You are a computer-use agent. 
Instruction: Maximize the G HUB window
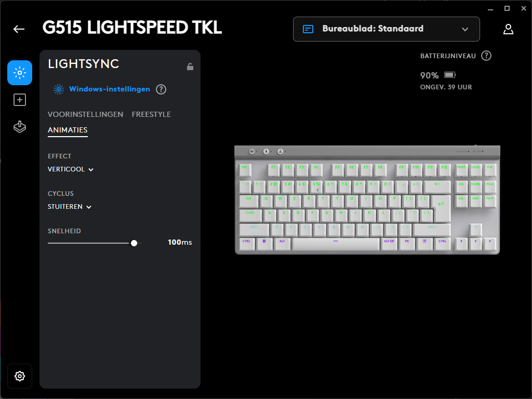click(507, 8)
